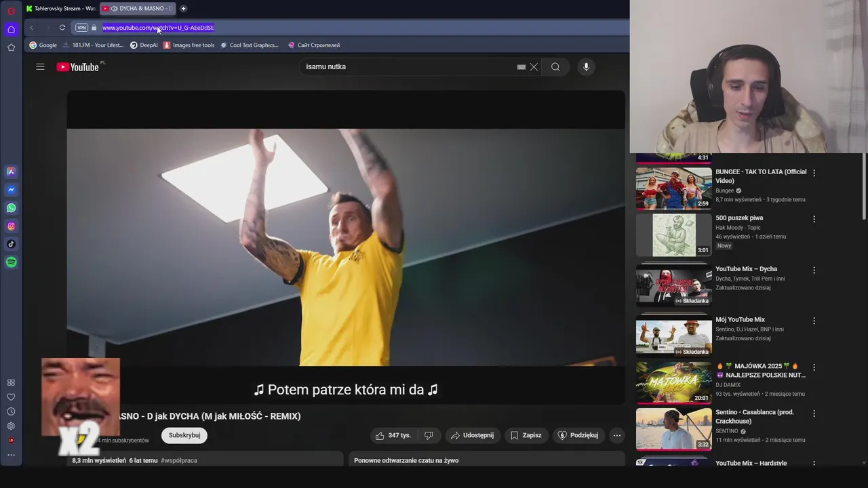Toggle the VPN badge in address bar
Viewport: 868px width, 488px height.
click(81, 28)
